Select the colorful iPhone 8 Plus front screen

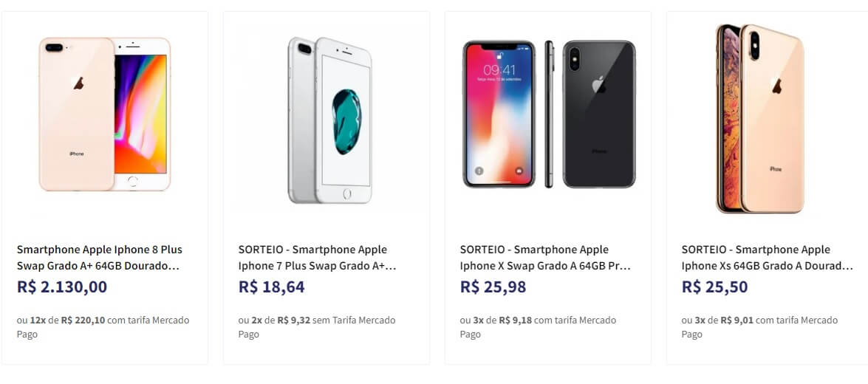click(x=140, y=114)
